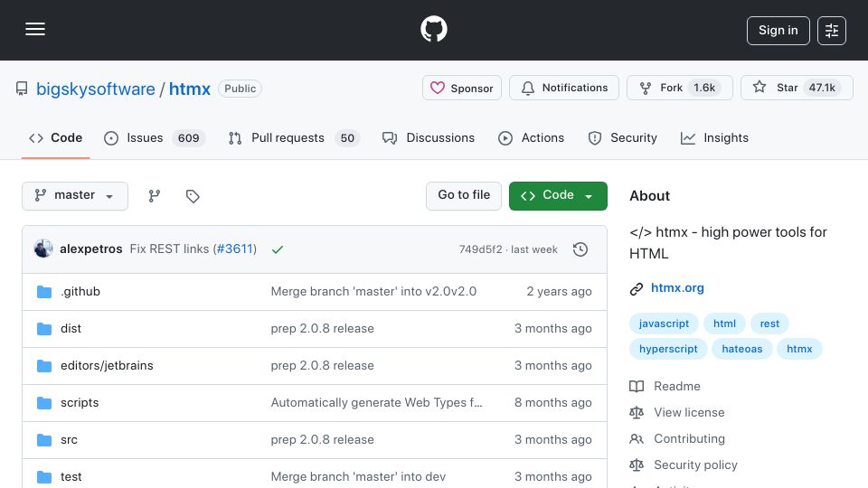The width and height of the screenshot is (868, 488).
Task: Open the Go to file search
Action: click(x=464, y=195)
